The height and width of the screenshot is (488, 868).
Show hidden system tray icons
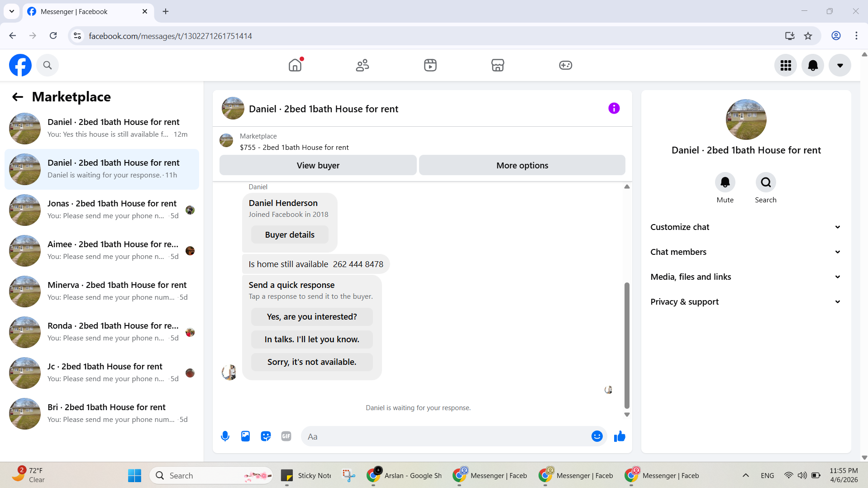click(x=746, y=476)
